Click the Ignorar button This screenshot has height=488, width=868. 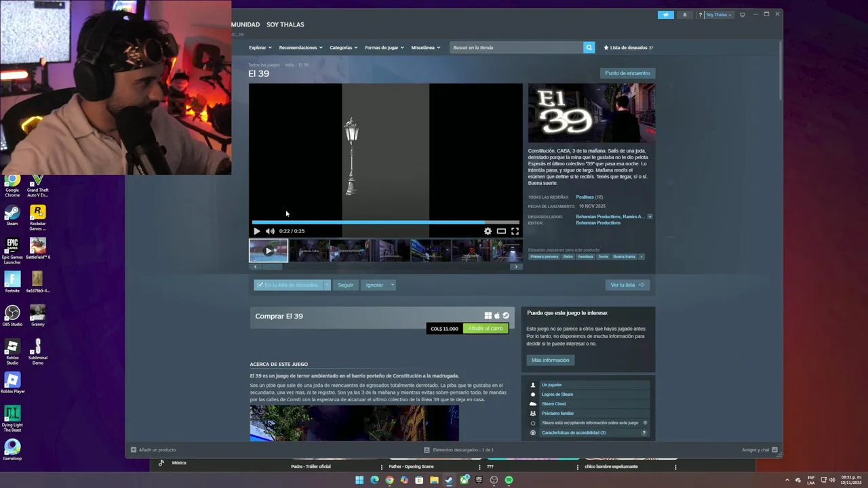point(374,285)
